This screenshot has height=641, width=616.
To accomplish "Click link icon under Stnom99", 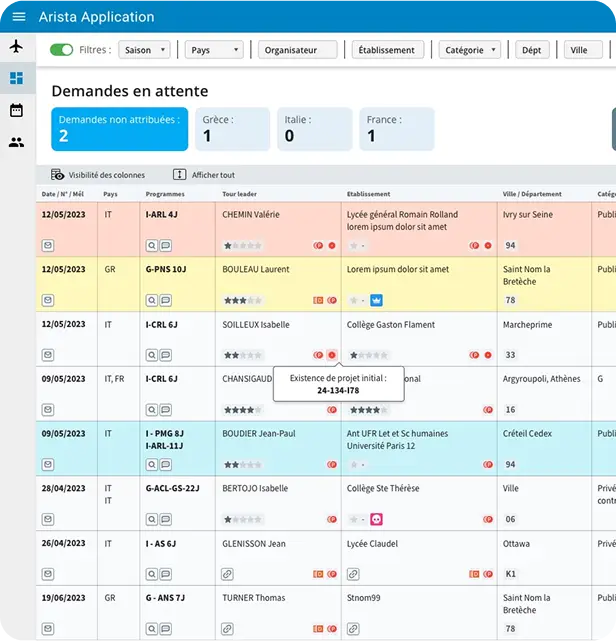I will [353, 629].
